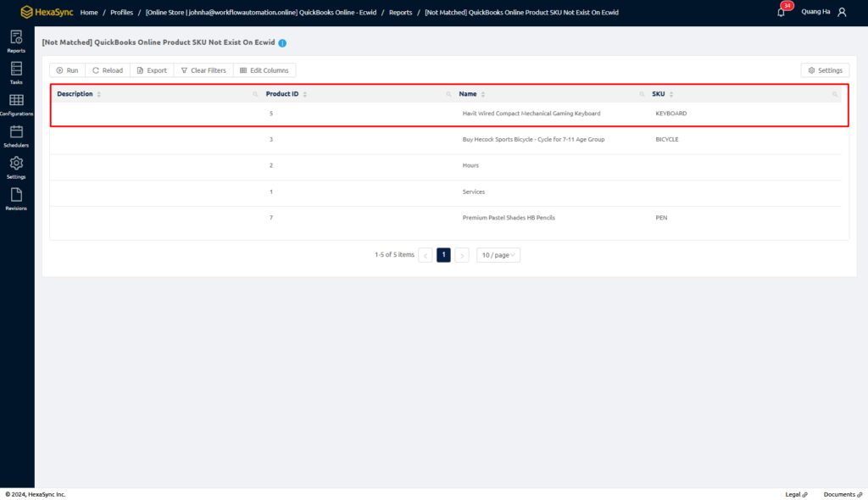Open the Documents link in footer
The height and width of the screenshot is (500, 868).
tap(843, 494)
